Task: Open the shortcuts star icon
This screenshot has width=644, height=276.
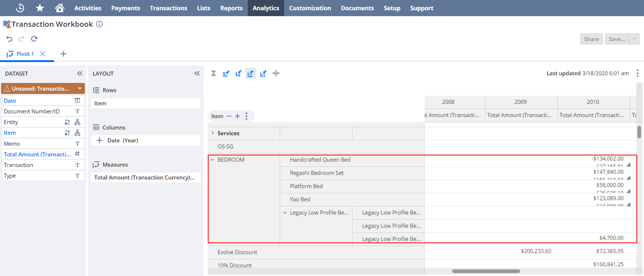Action: [40, 8]
